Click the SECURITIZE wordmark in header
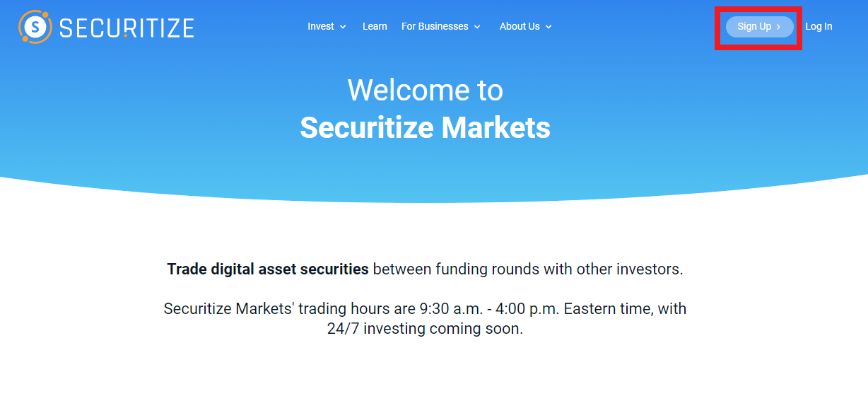Image resolution: width=868 pixels, height=401 pixels. [x=127, y=28]
